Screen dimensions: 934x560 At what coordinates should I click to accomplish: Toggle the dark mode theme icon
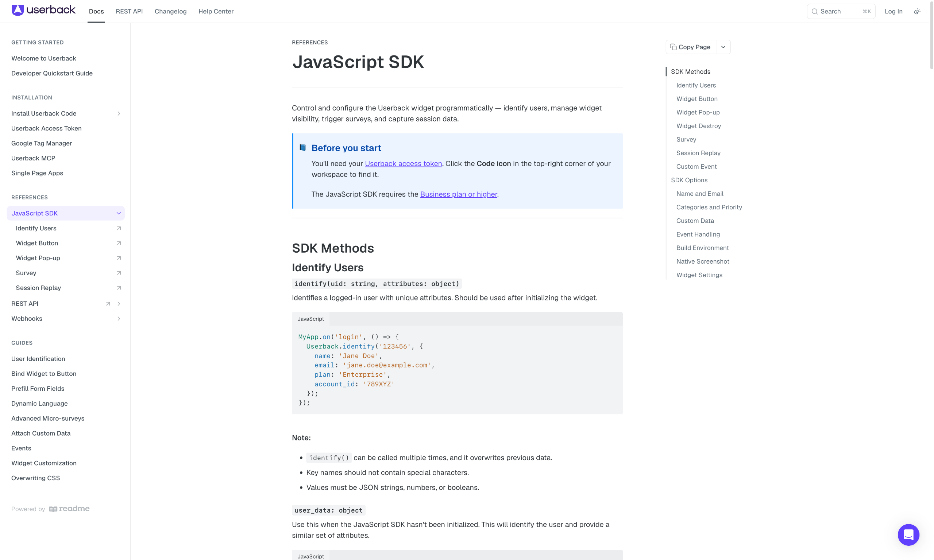[x=916, y=11]
